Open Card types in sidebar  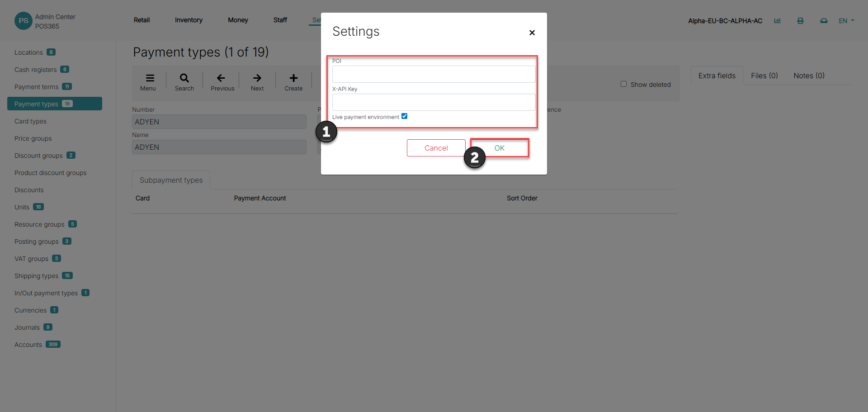click(30, 121)
